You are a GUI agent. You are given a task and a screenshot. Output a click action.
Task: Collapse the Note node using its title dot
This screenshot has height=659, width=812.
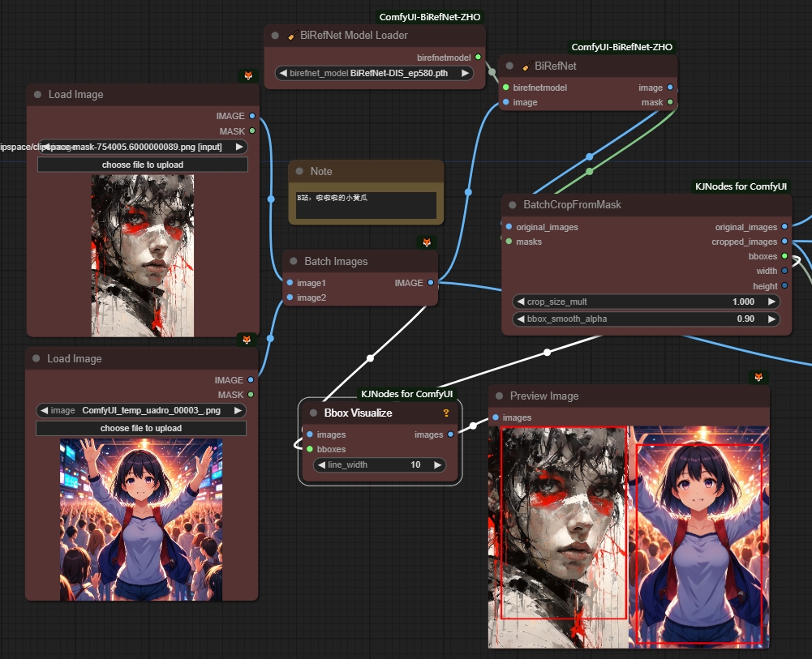pyautogui.click(x=299, y=172)
